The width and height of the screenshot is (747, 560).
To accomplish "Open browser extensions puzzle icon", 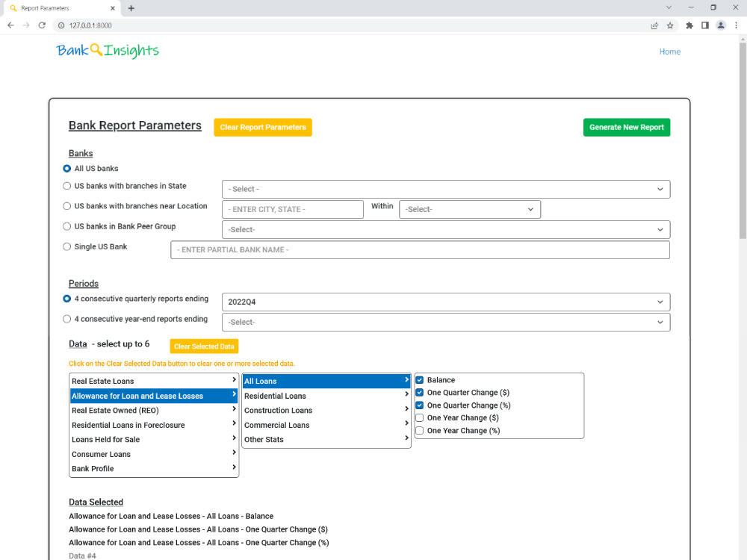I will (x=689, y=25).
